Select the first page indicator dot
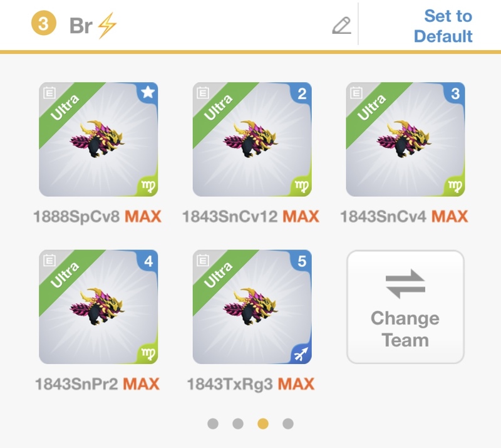 [213, 424]
